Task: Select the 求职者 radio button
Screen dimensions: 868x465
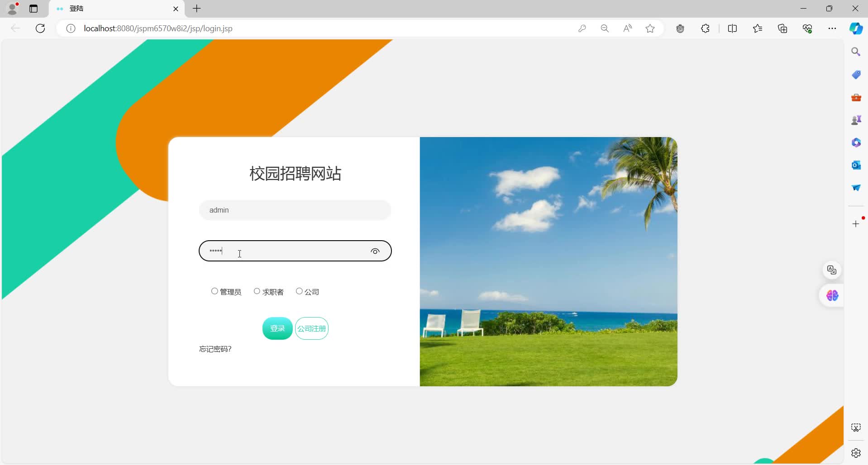Action: coord(257,291)
